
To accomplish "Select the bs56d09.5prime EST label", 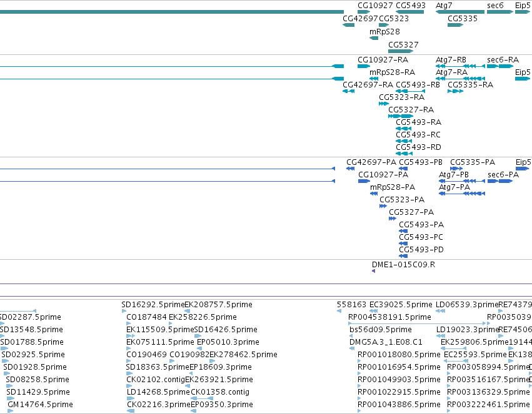I will pos(381,330).
